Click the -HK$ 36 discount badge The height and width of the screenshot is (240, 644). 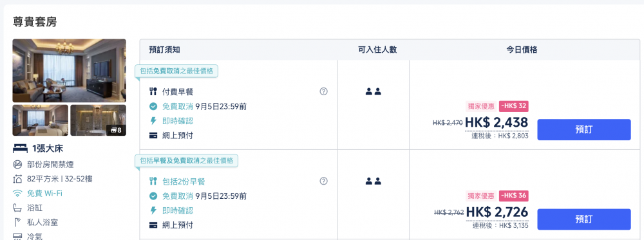pos(513,196)
